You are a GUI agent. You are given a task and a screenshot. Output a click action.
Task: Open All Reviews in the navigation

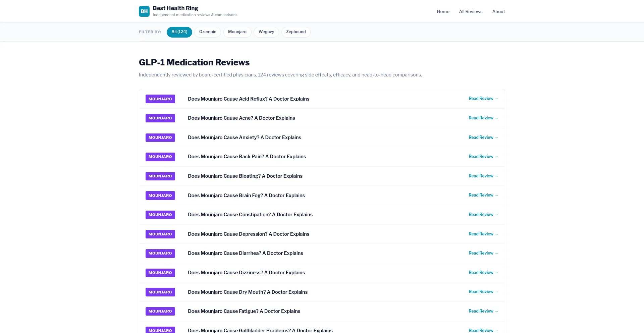471,11
